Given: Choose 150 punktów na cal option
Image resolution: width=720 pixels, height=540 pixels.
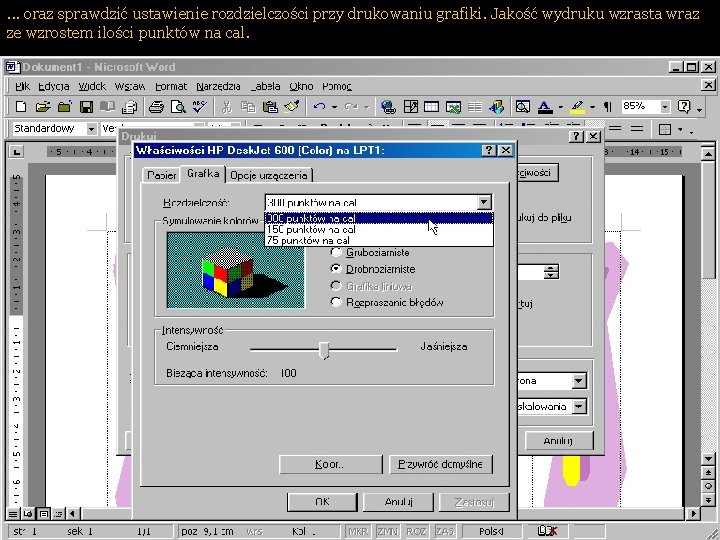Looking at the screenshot, I should [378, 229].
